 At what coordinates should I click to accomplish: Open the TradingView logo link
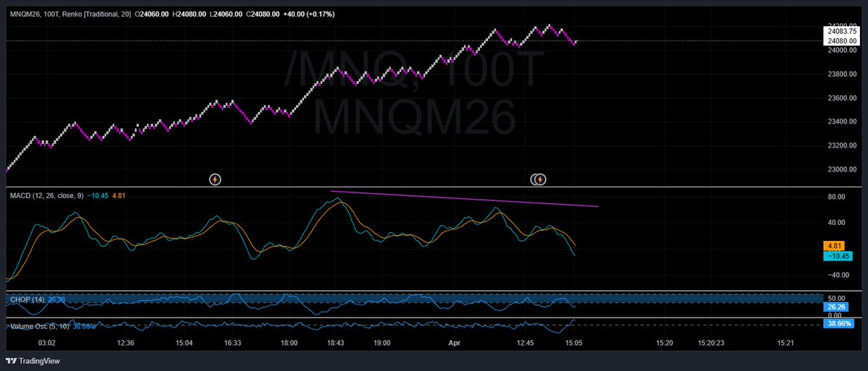click(33, 361)
